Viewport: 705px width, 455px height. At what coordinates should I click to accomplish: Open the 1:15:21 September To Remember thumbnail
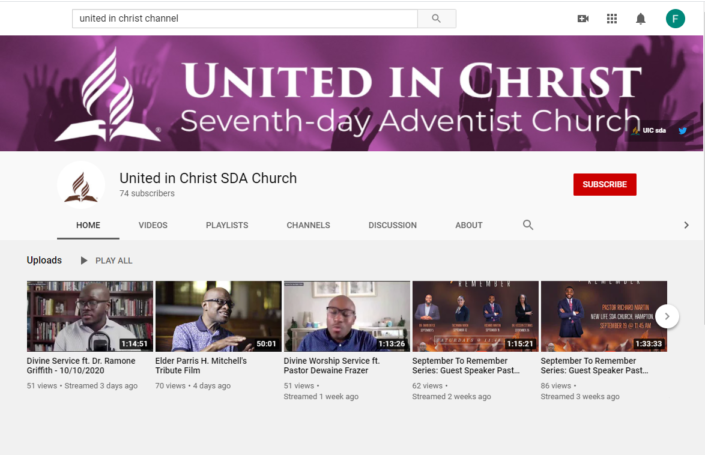click(475, 316)
